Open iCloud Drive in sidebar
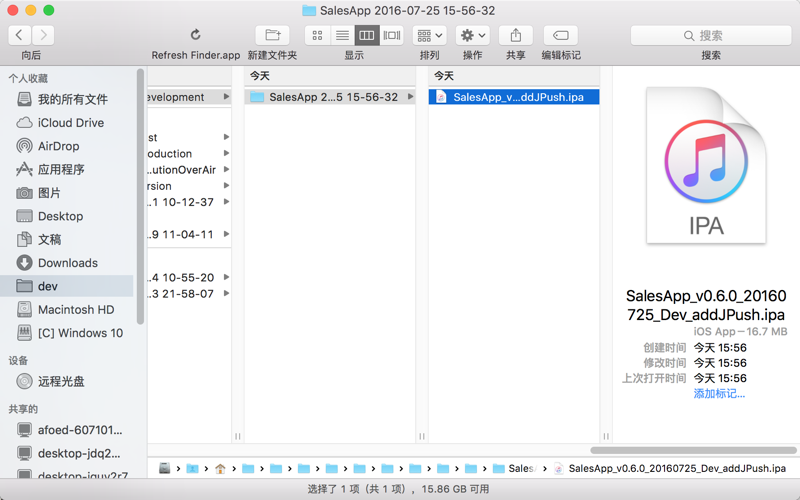This screenshot has height=500, width=800. click(67, 122)
